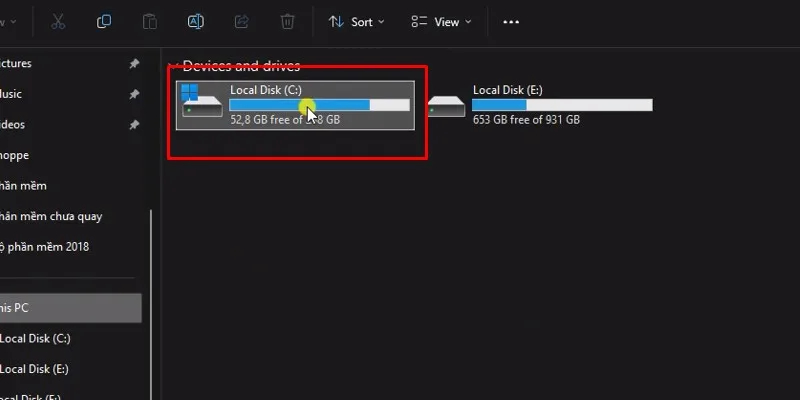Open Local Disk (E:) in the navigation pane
Viewport: 800px width, 400px height.
(36, 369)
